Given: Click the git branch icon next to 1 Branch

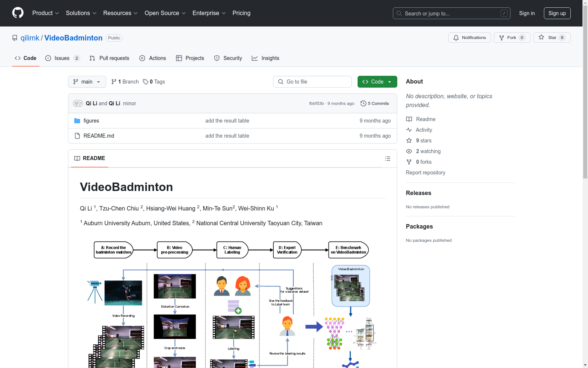Looking at the screenshot, I should 114,82.
